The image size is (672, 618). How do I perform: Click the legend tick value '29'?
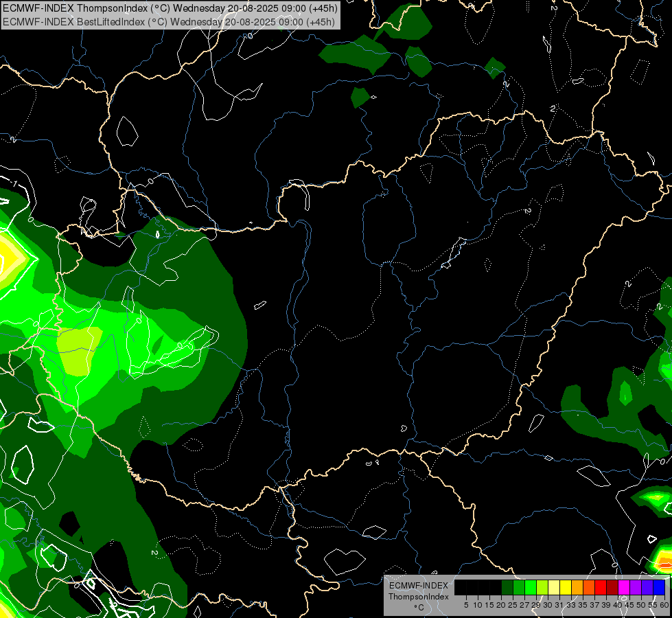(x=536, y=605)
